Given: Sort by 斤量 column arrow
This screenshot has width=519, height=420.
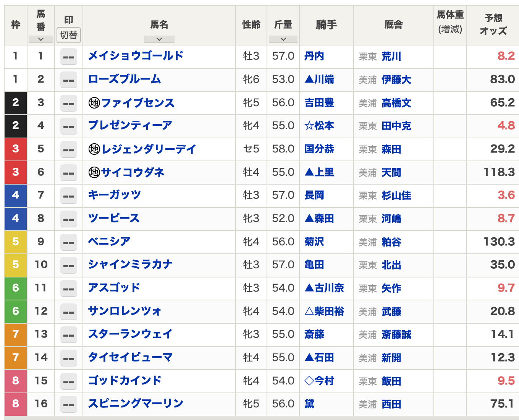Looking at the screenshot, I should click(283, 39).
